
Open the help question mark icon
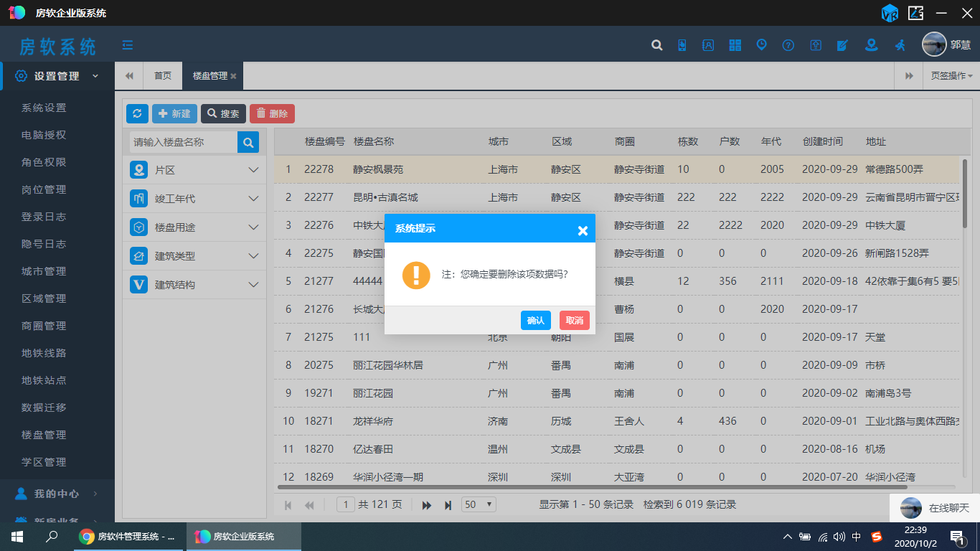pos(788,45)
